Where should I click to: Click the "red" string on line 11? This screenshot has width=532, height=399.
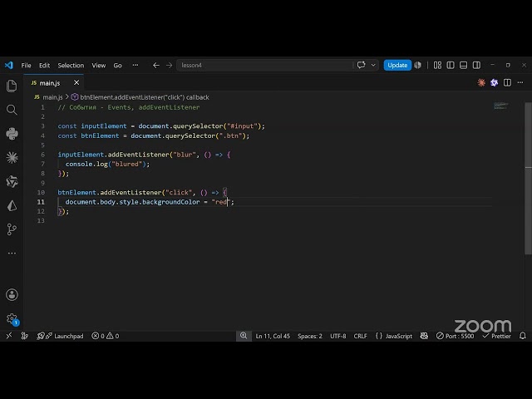(x=221, y=202)
